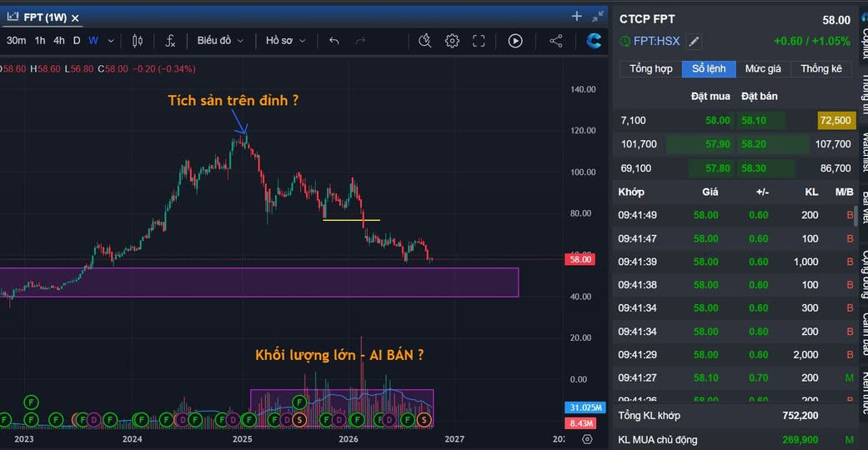The height and width of the screenshot is (450, 868).
Task: Click the highlighted 72,500 ask volume
Action: (835, 120)
